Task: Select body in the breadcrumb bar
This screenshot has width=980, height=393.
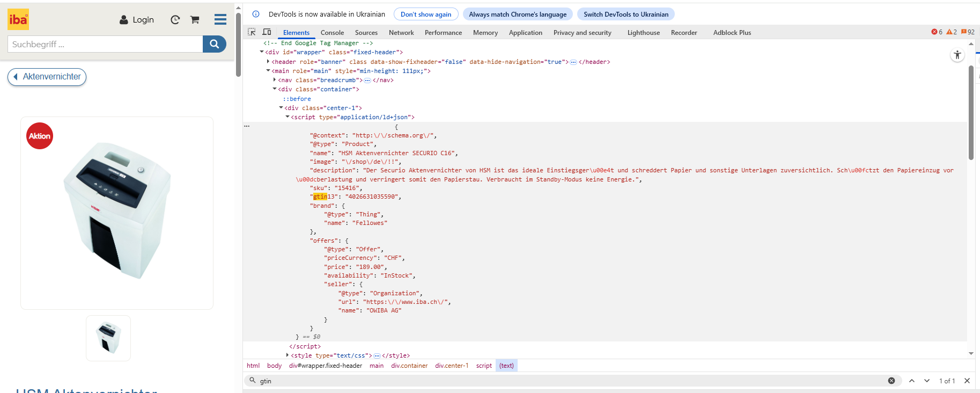Action: click(274, 366)
